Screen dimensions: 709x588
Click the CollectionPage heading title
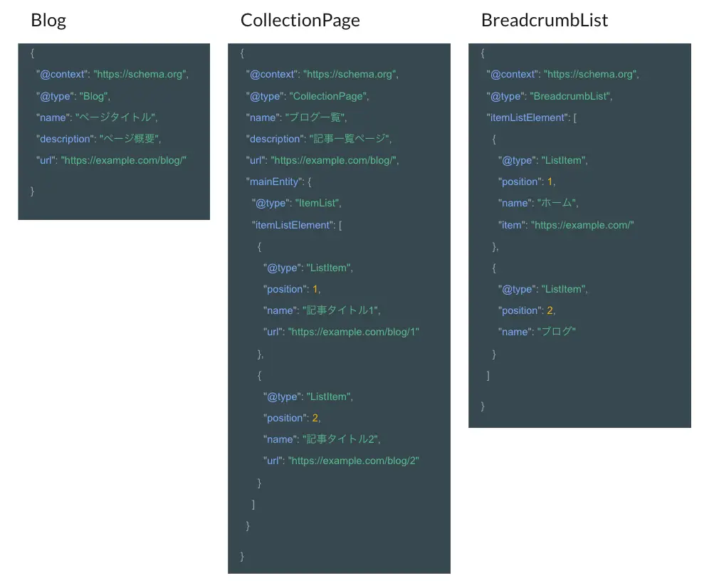(300, 21)
